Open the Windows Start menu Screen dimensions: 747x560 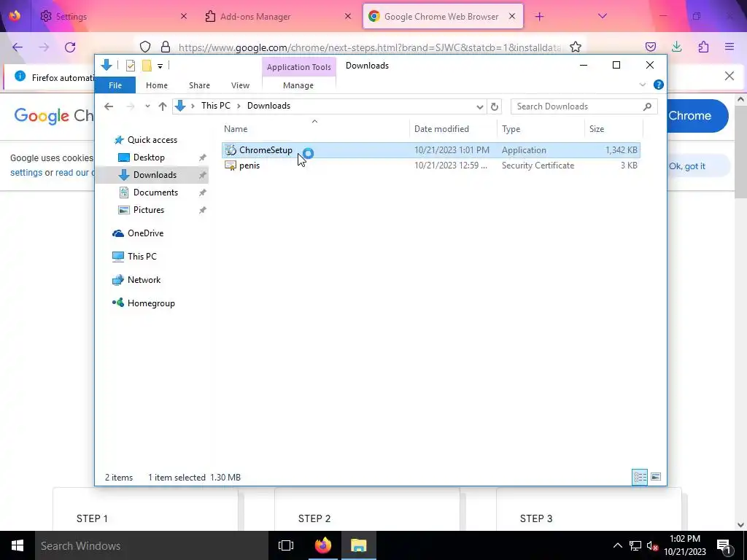pos(18,545)
